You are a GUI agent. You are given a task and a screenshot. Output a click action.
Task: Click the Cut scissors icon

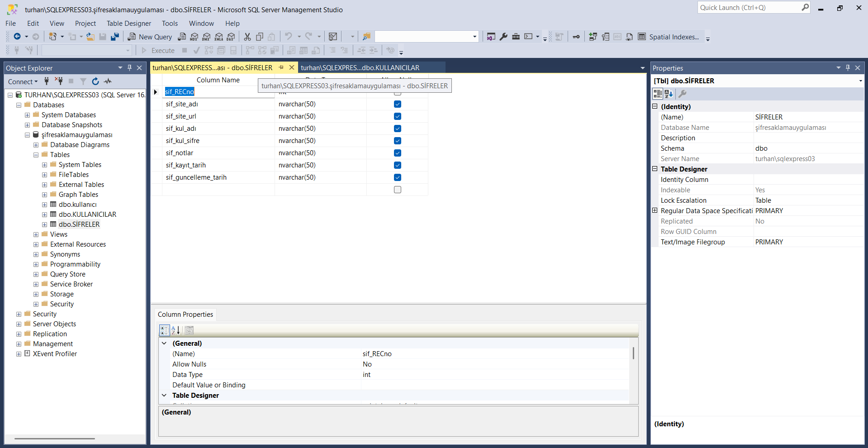pos(247,37)
